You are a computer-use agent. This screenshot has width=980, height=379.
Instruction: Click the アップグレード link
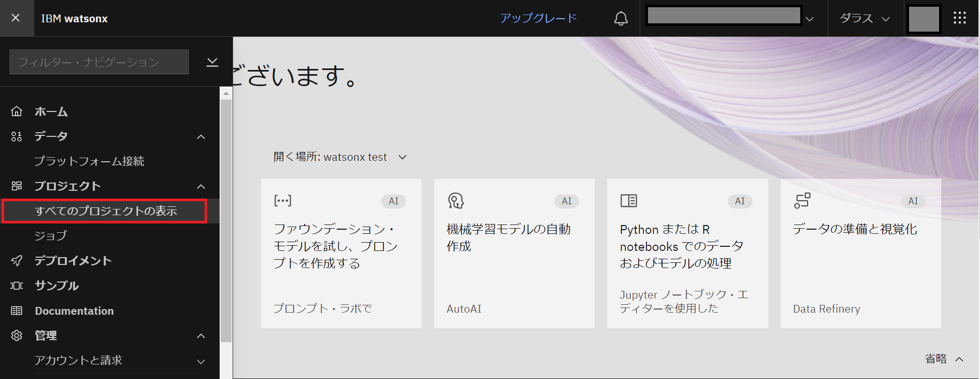538,19
